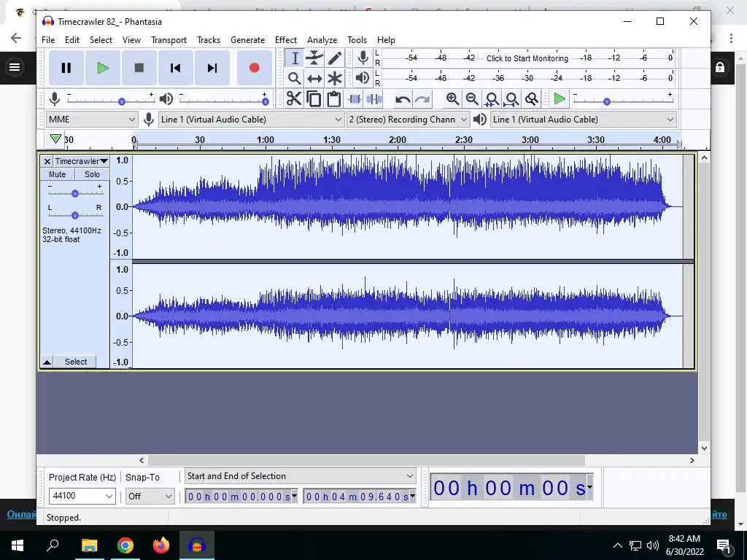Copy the selection with the Copy icon
Screen dimensions: 747x560
(x=314, y=98)
